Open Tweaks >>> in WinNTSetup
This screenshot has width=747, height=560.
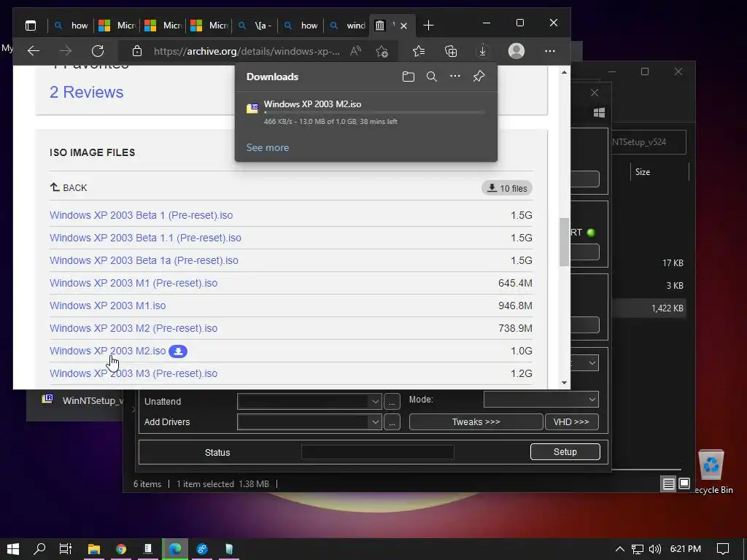(x=476, y=422)
